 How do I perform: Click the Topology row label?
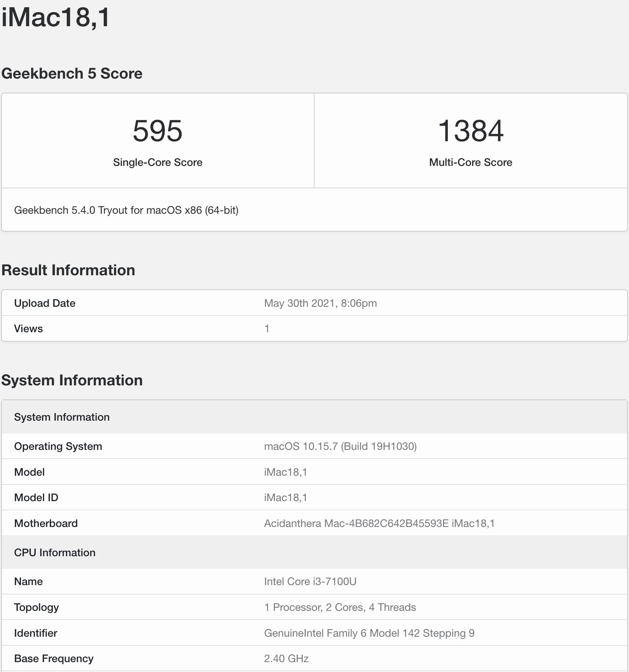pyautogui.click(x=36, y=607)
